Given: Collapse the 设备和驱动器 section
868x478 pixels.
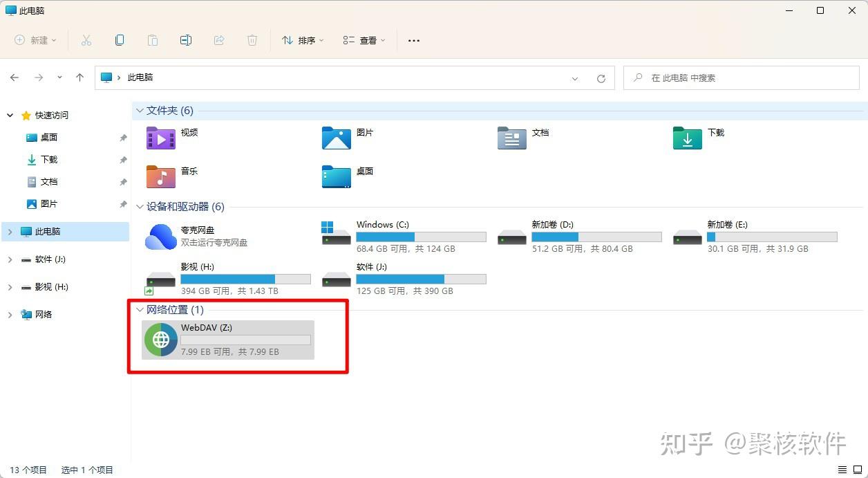Looking at the screenshot, I should 140,206.
